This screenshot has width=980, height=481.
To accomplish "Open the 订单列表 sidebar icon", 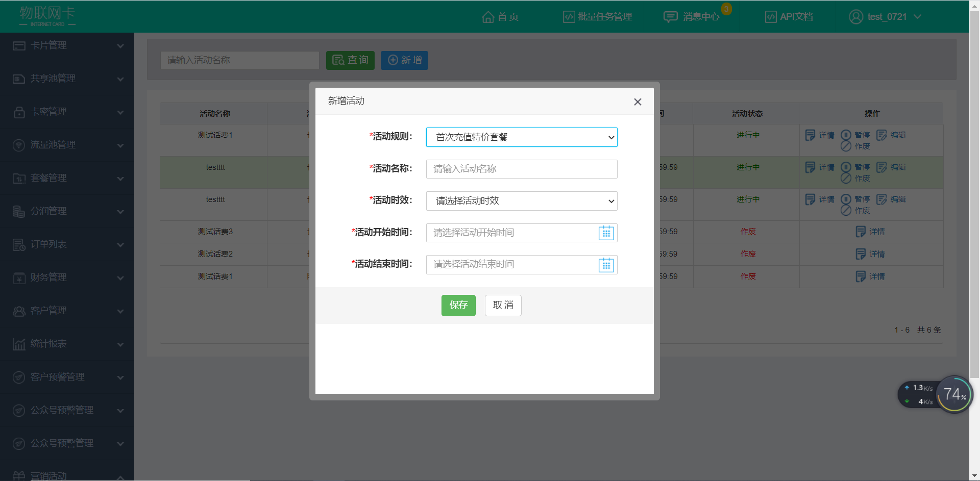I will click(x=19, y=245).
